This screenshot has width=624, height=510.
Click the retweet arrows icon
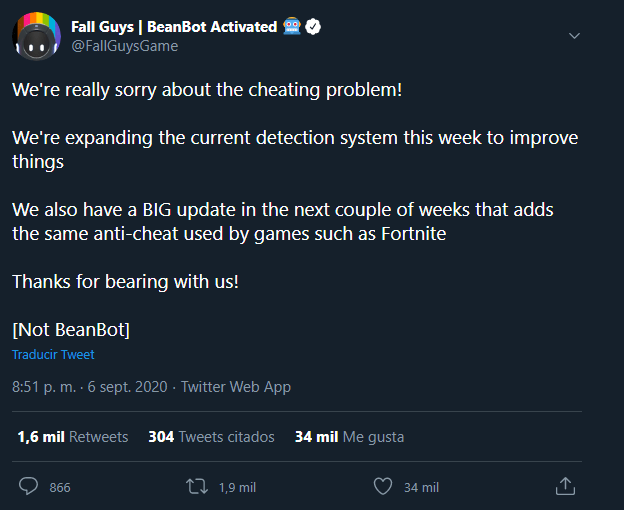point(197,487)
